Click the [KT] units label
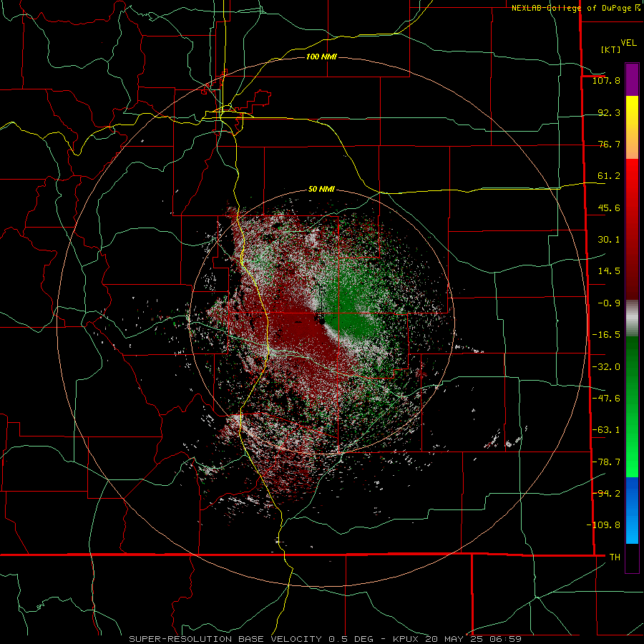Image resolution: width=644 pixels, height=644 pixels. [x=610, y=49]
